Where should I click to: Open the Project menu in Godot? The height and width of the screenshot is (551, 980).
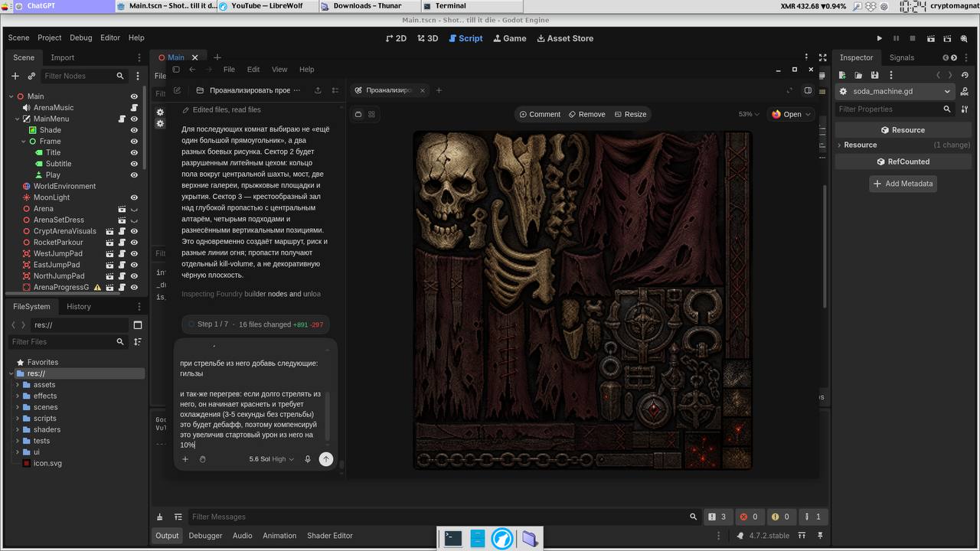[x=49, y=37]
